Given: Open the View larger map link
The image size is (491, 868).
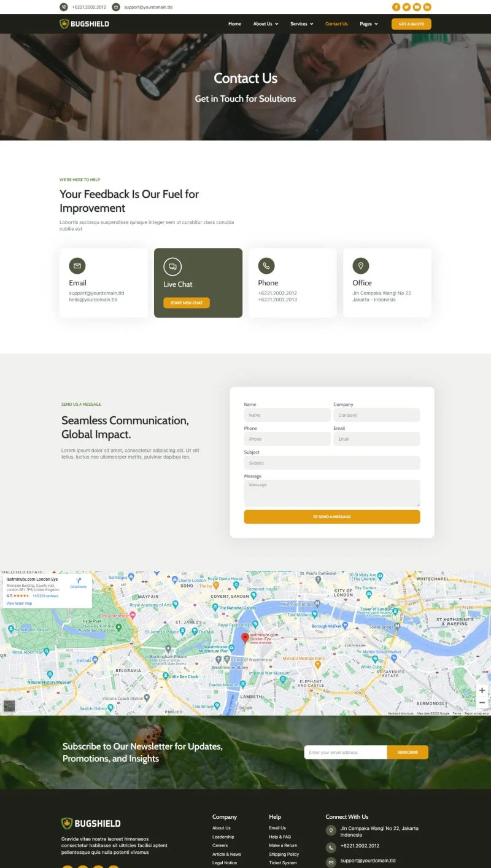Looking at the screenshot, I should coord(19,603).
